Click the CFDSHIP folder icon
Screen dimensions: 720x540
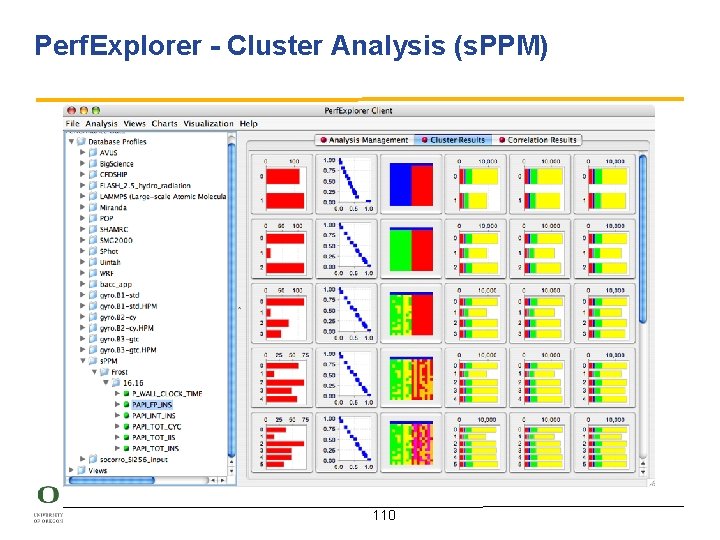point(93,174)
